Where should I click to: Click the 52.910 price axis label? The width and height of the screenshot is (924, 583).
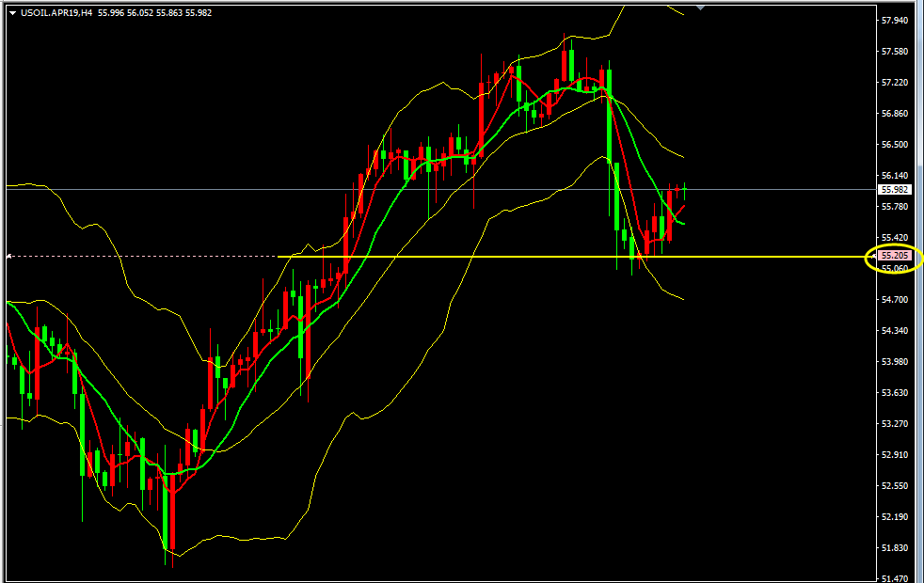895,455
